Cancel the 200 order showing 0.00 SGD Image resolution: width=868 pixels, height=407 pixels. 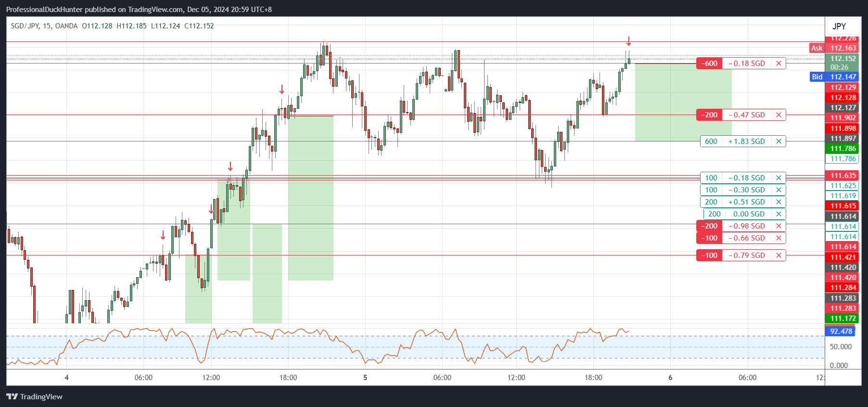(779, 214)
